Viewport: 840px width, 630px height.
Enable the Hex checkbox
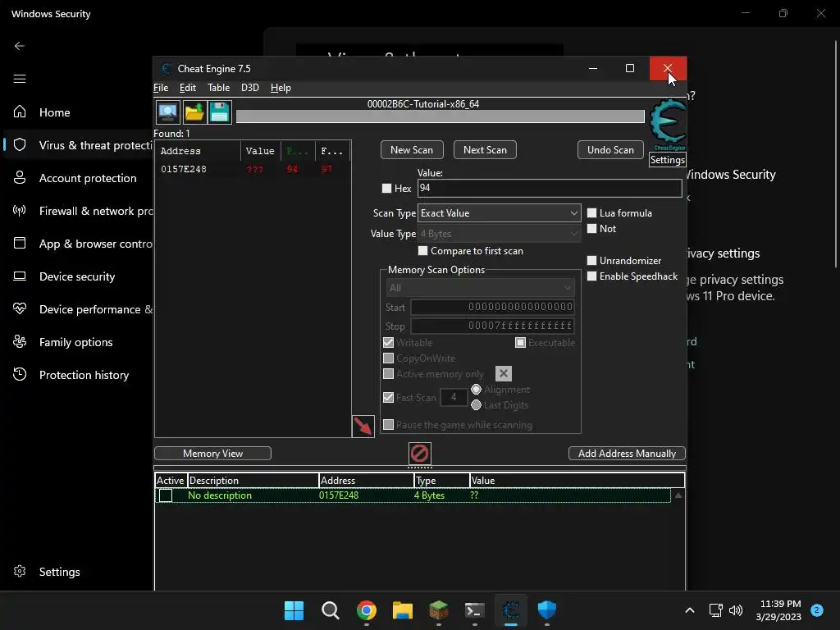(x=386, y=188)
